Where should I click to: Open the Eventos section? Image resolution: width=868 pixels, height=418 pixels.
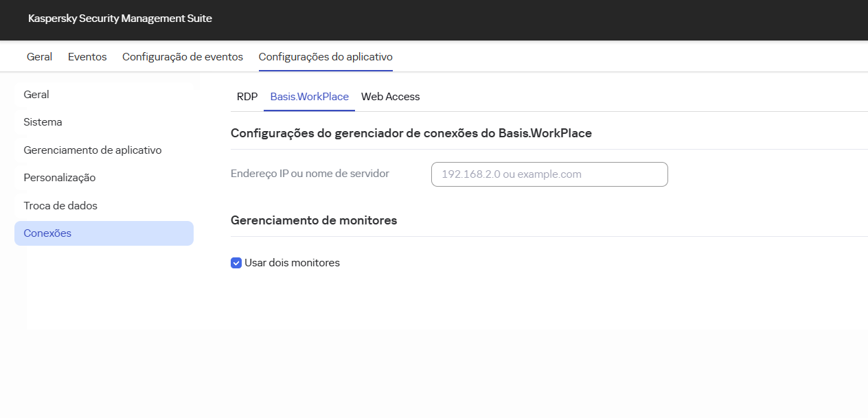tap(87, 56)
